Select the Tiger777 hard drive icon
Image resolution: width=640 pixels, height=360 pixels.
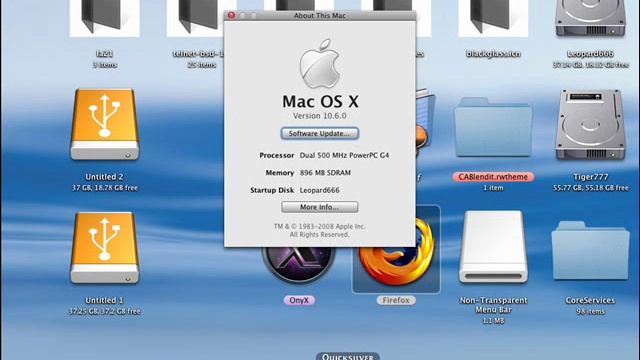(x=590, y=124)
